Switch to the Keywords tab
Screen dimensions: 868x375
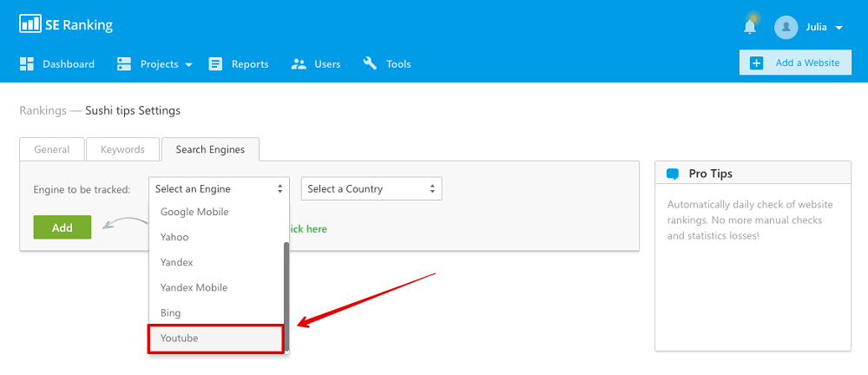(122, 149)
